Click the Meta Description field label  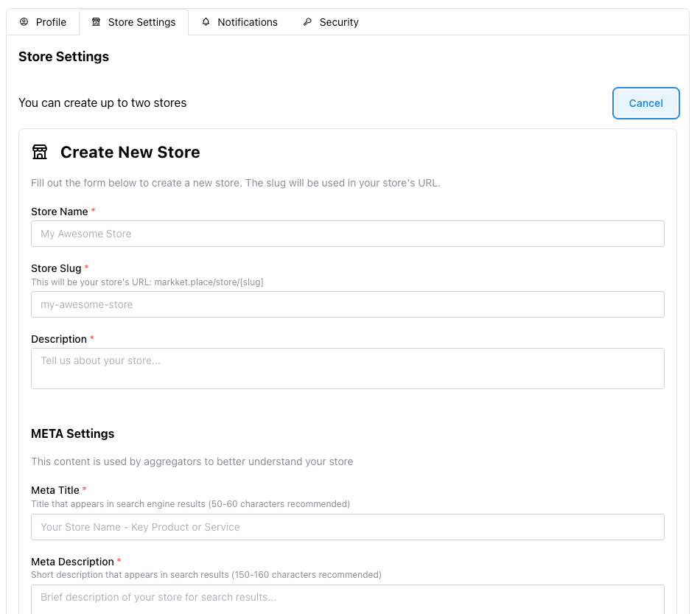72,562
